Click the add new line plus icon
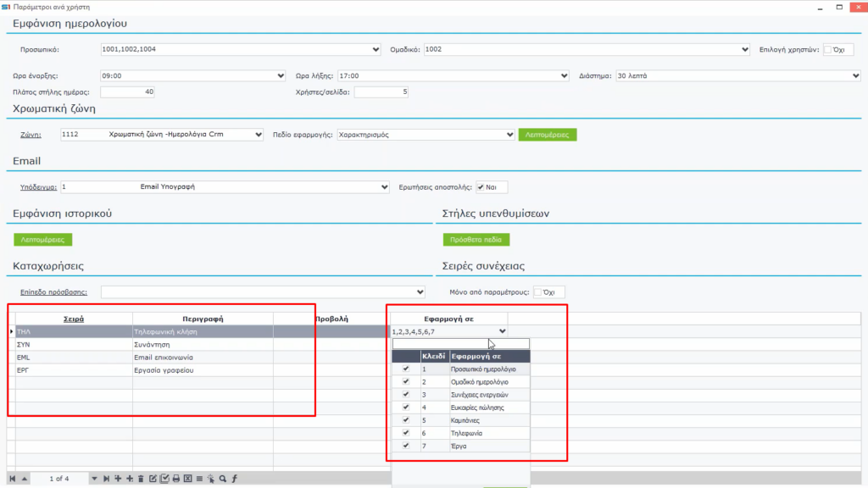868x488 pixels. coord(130,479)
